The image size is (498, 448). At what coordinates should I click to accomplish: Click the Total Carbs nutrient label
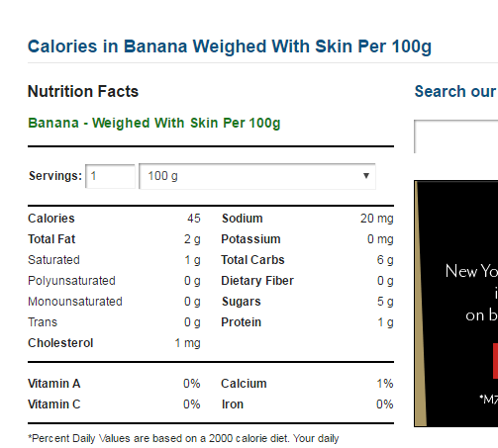point(252,260)
